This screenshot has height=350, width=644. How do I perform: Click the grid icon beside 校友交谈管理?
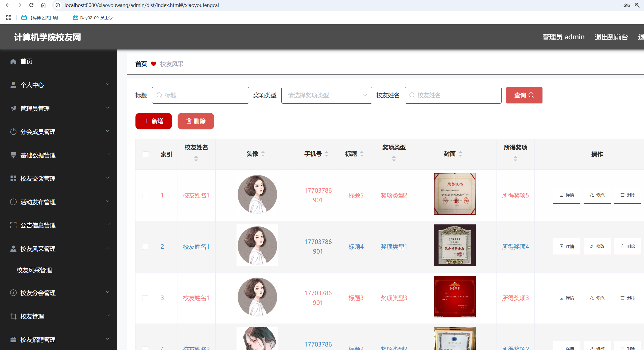tap(13, 178)
